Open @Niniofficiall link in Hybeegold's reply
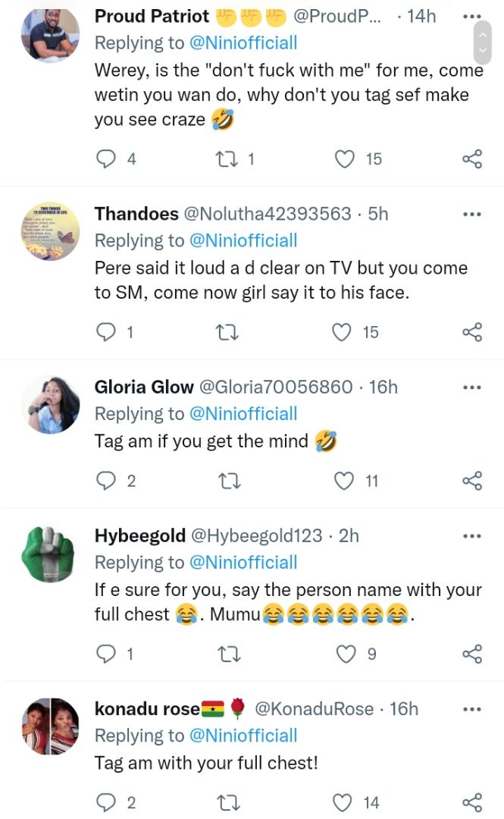Viewport: 504px width, 819px height. pos(243,563)
